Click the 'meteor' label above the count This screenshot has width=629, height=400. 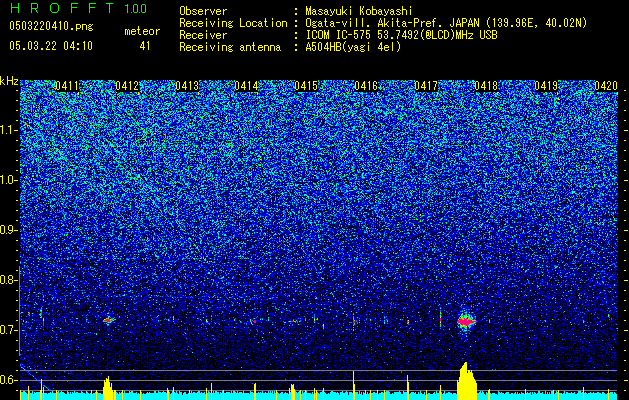[x=142, y=31]
